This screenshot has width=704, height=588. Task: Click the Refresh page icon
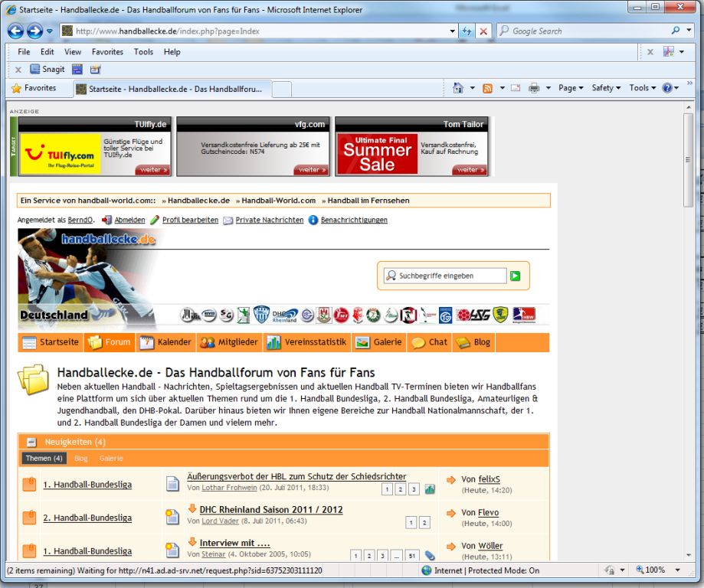[467, 31]
